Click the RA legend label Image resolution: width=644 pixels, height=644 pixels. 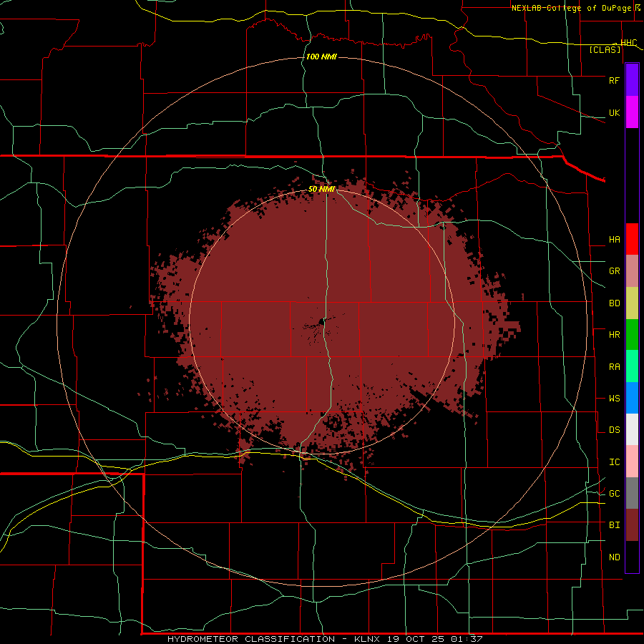tap(614, 367)
